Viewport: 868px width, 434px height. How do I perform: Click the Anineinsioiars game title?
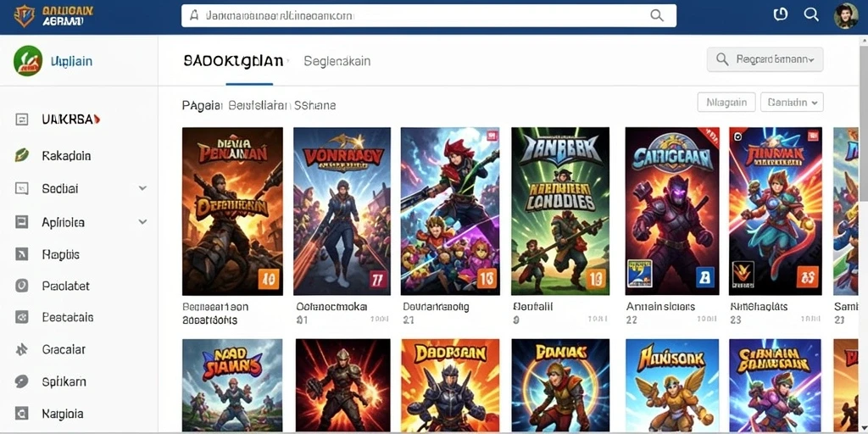tap(660, 306)
